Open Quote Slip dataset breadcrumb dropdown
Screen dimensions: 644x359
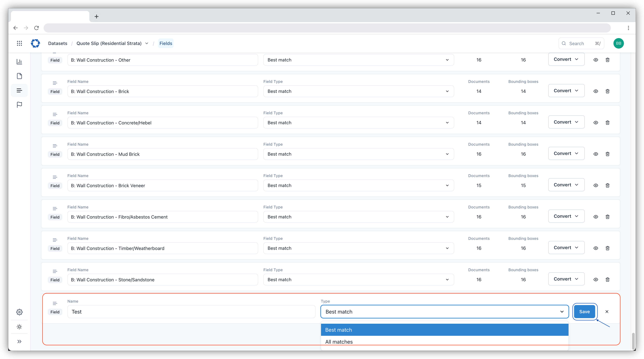[147, 43]
